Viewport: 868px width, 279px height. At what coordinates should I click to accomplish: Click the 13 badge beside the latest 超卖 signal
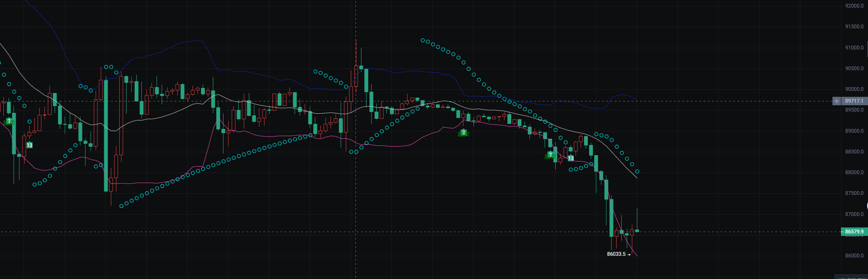click(x=571, y=158)
